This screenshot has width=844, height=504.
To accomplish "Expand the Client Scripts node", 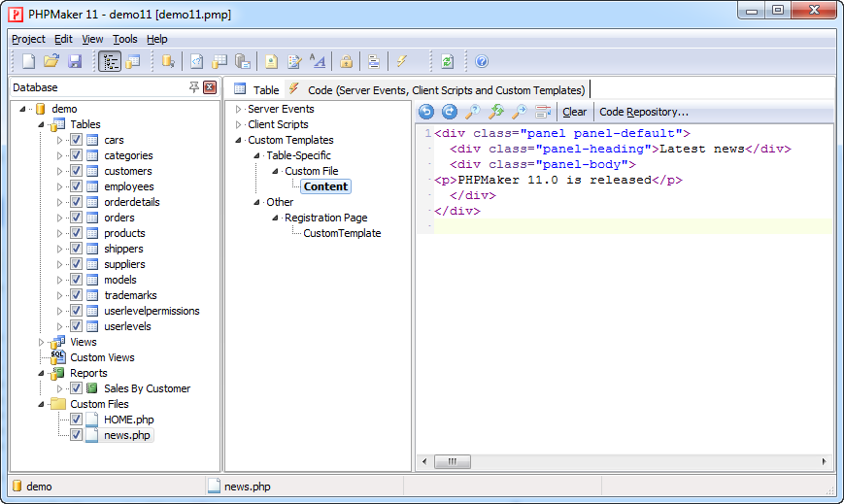I will click(238, 124).
